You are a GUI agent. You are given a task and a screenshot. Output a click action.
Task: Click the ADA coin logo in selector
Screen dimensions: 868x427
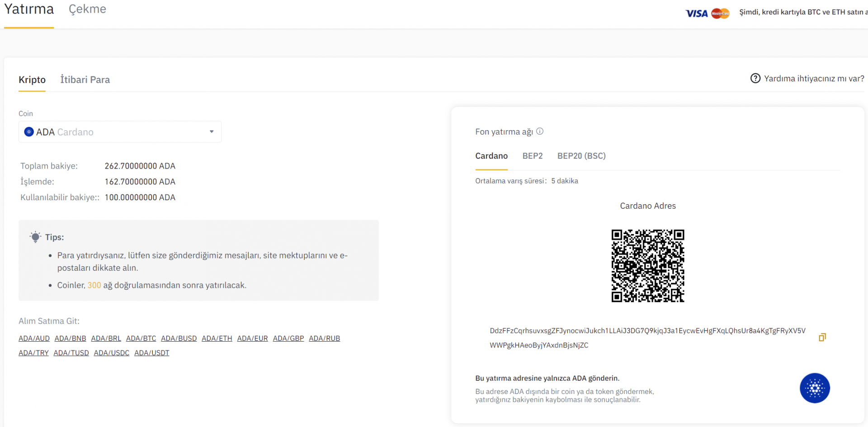29,132
